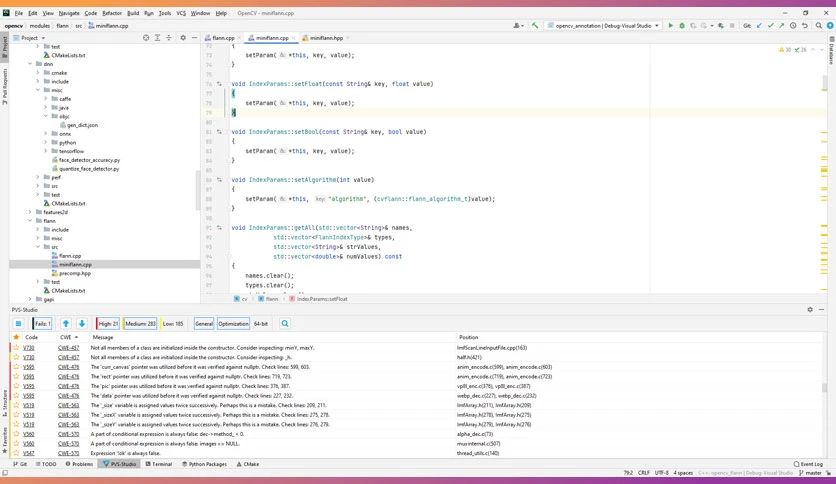Viewport: 836px width, 484px height.
Task: Expand the tensorflow folder
Action: coord(46,151)
